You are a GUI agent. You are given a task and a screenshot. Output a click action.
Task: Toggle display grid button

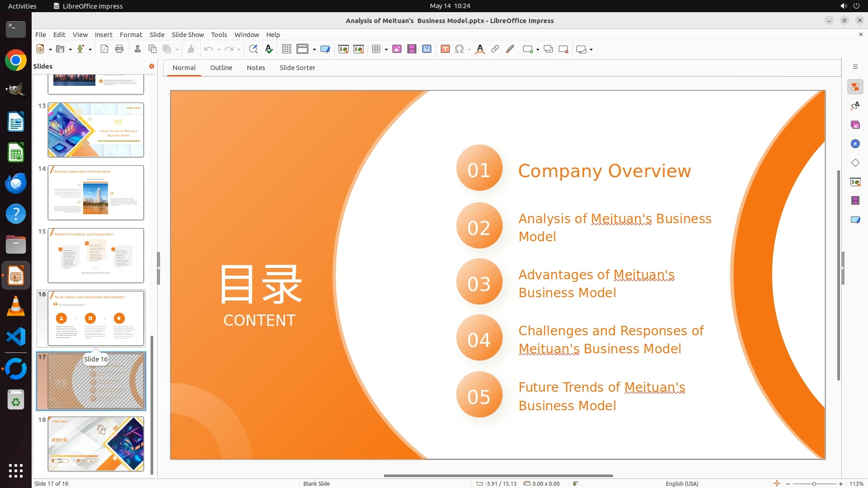click(287, 49)
